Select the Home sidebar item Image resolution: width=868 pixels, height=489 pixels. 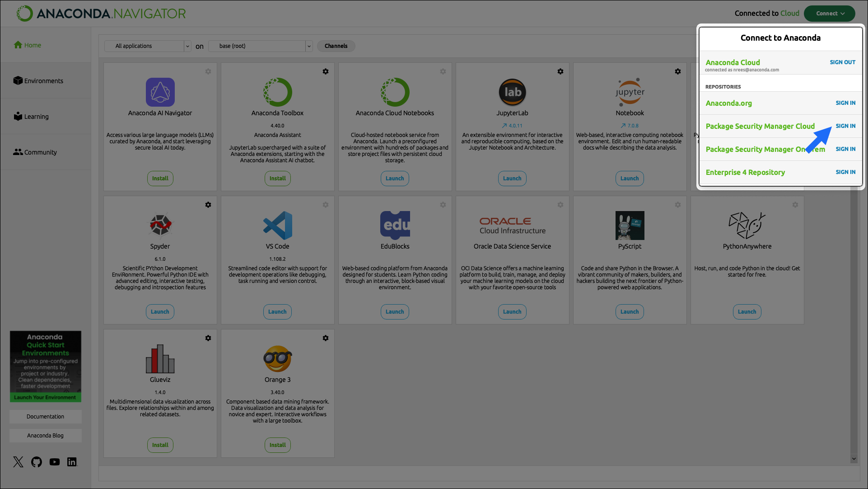(31, 45)
